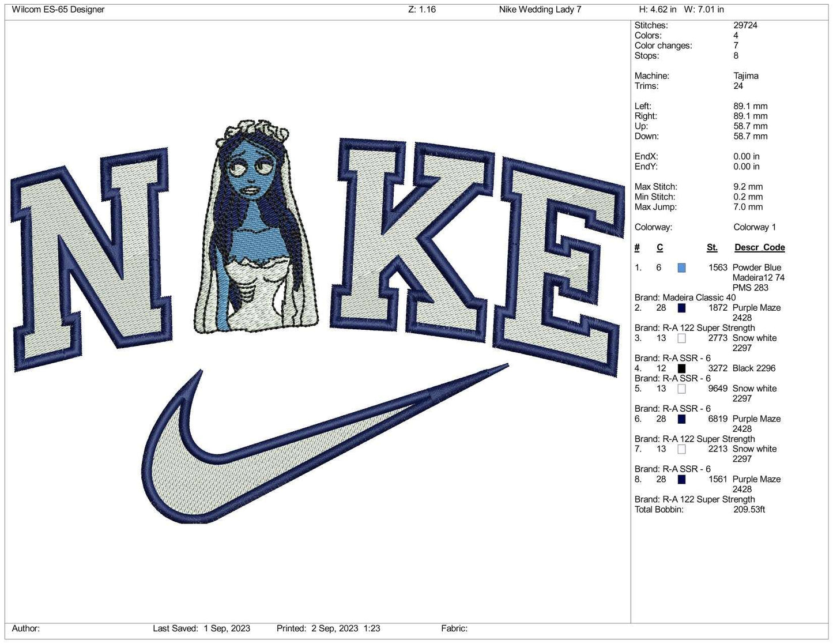Click the Descr_Code column header
The width and height of the screenshot is (833, 644).
pos(759,247)
